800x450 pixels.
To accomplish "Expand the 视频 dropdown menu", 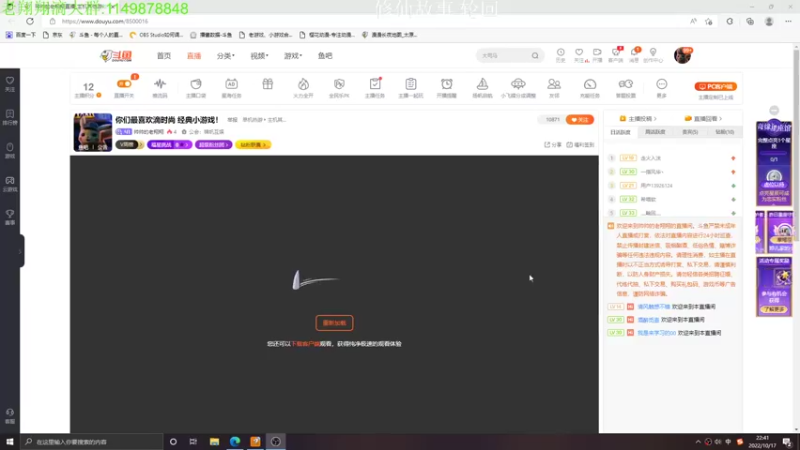I will click(259, 56).
